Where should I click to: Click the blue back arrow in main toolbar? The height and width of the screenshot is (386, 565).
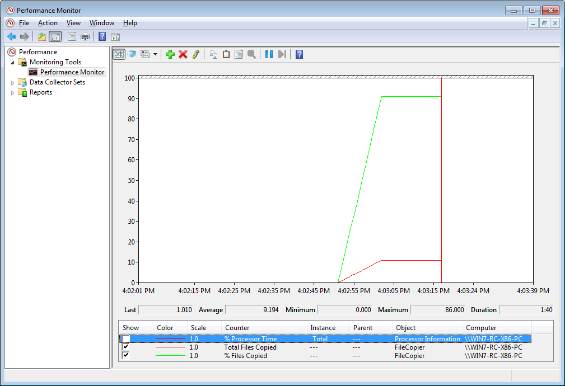coord(11,36)
